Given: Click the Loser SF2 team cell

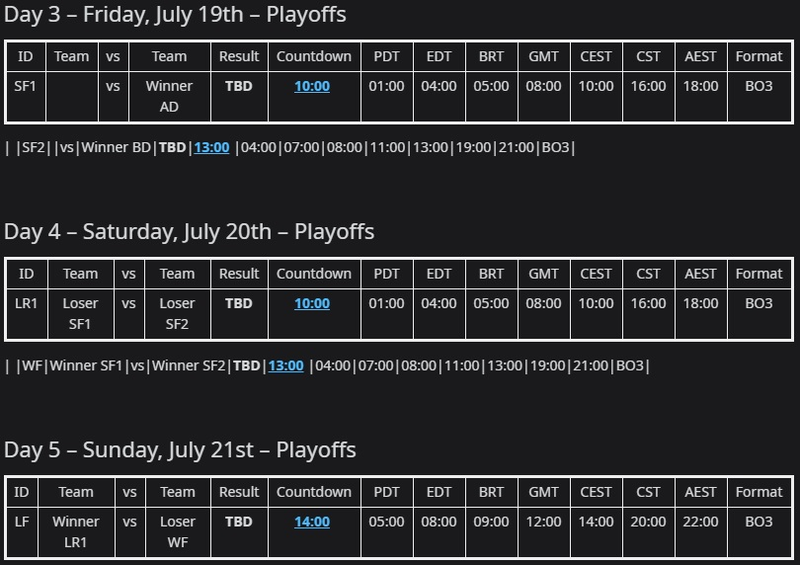Looking at the screenshot, I should (177, 314).
